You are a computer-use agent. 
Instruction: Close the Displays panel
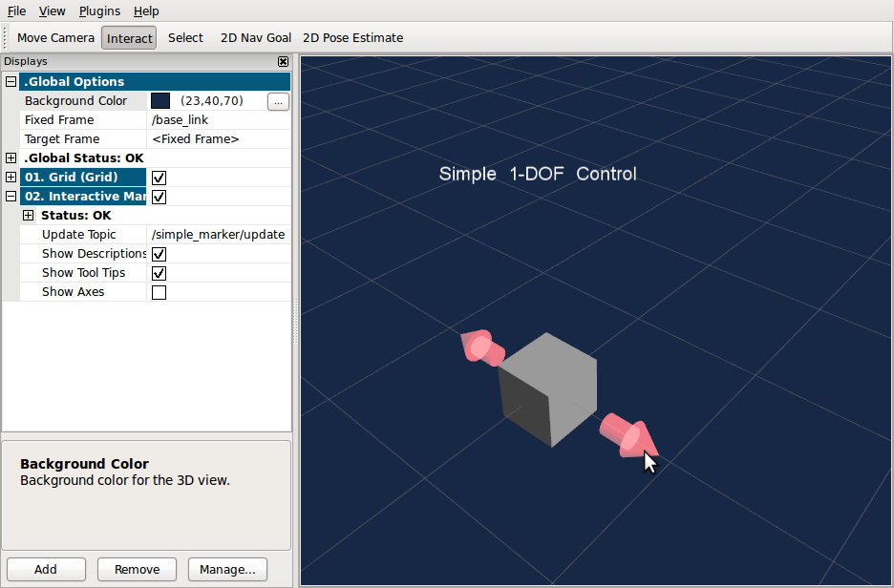283,61
